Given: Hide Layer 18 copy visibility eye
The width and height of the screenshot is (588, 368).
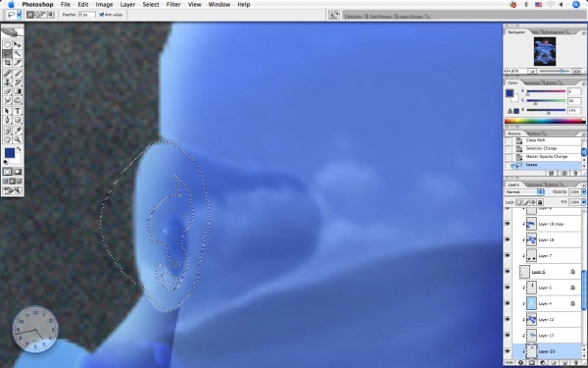Looking at the screenshot, I should (x=508, y=224).
